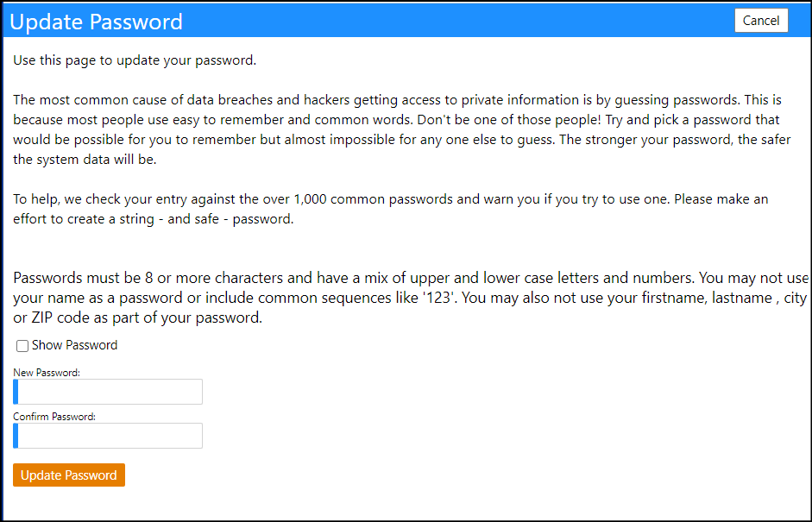Image resolution: width=812 pixels, height=522 pixels.
Task: Focus the New Password input field
Action: point(108,392)
